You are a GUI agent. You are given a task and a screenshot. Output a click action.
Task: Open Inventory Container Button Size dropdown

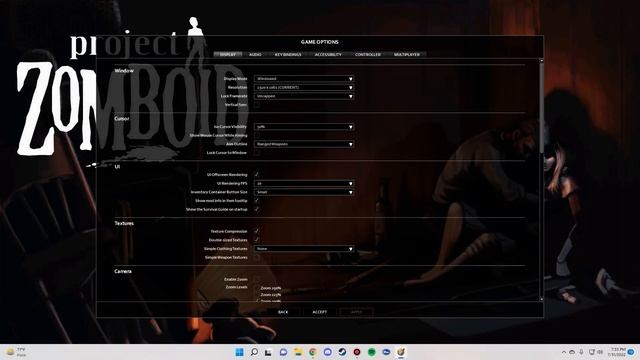[304, 192]
